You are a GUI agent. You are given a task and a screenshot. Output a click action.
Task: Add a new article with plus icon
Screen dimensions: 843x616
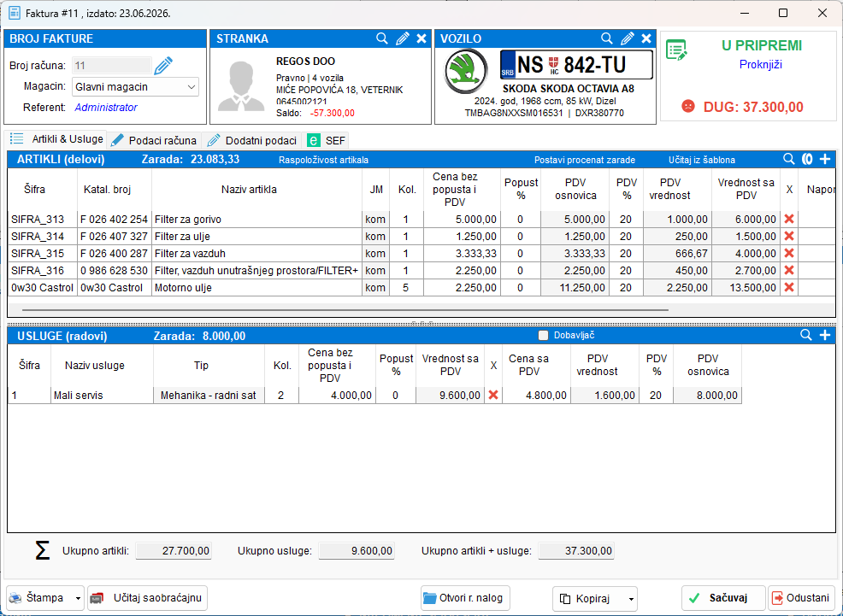(x=825, y=159)
